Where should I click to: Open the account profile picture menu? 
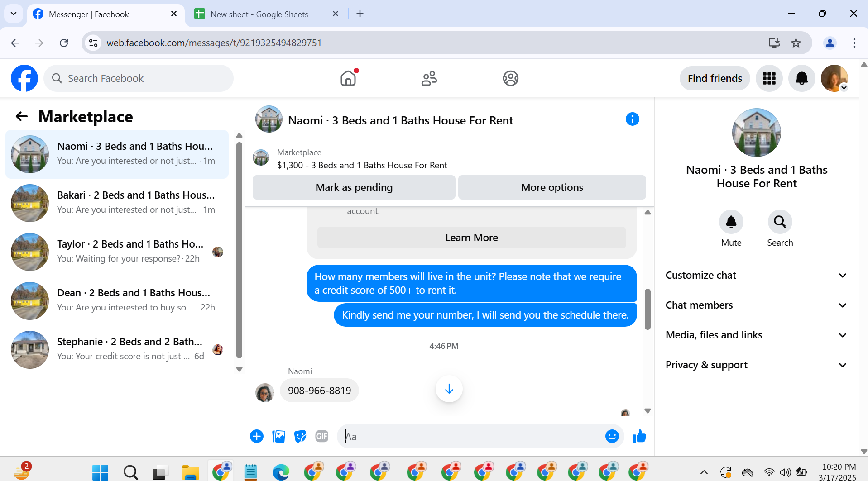834,78
